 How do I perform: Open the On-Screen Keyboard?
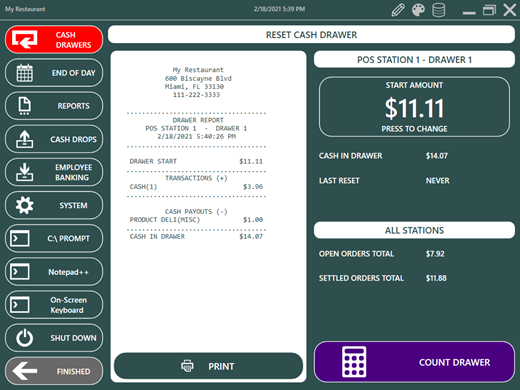point(54,305)
